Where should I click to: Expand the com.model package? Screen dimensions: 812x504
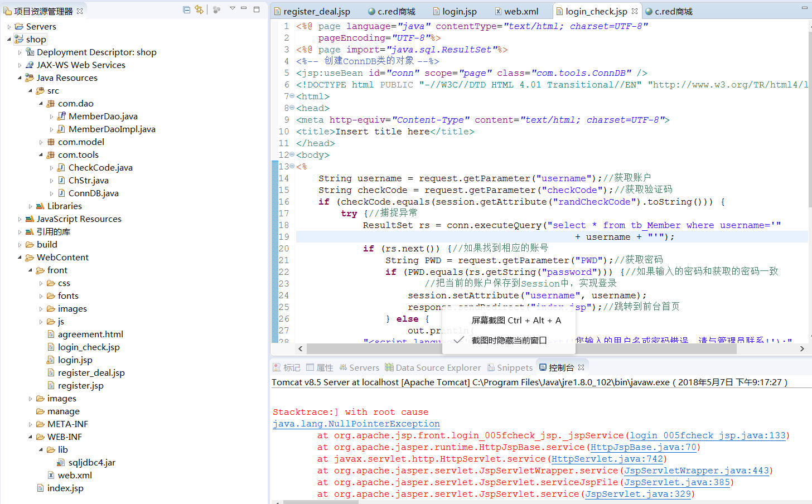[41, 142]
